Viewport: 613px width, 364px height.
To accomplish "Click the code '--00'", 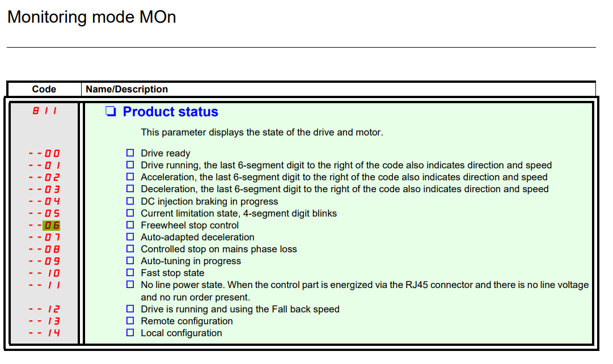I will [44, 154].
